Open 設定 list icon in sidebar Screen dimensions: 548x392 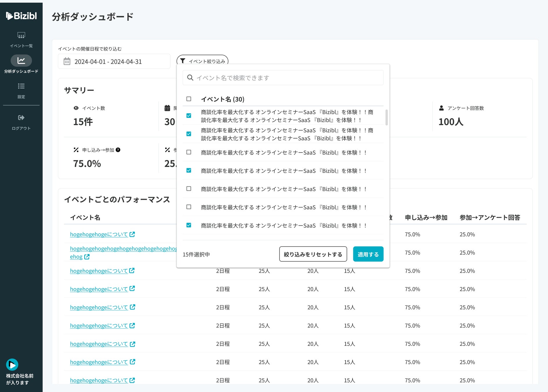click(x=21, y=86)
